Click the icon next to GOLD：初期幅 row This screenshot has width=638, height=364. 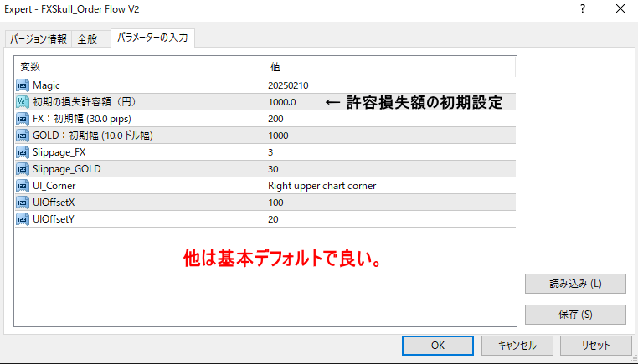23,135
